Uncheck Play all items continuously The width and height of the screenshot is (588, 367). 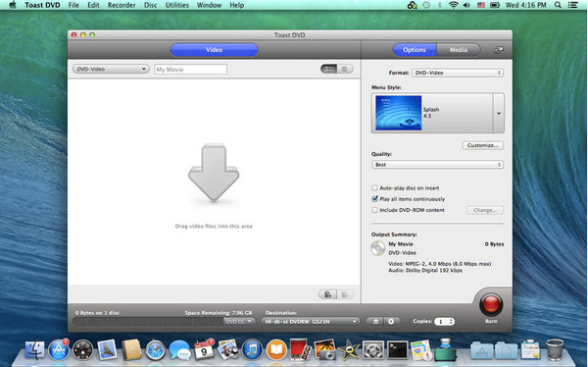click(x=374, y=199)
